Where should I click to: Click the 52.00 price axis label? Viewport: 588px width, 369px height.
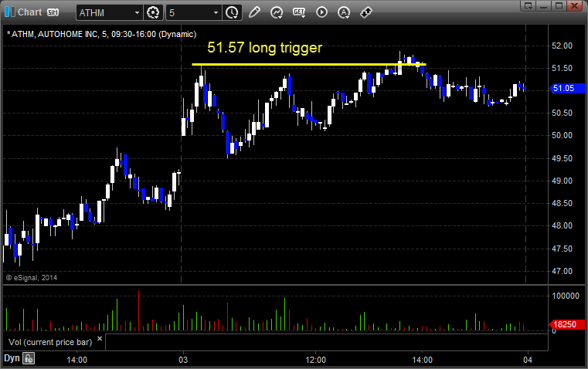point(563,46)
